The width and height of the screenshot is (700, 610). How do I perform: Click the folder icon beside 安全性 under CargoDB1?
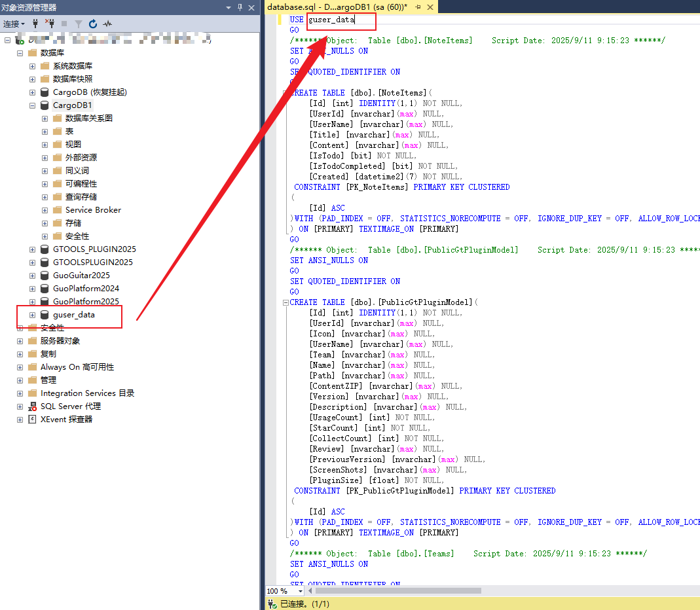point(57,236)
